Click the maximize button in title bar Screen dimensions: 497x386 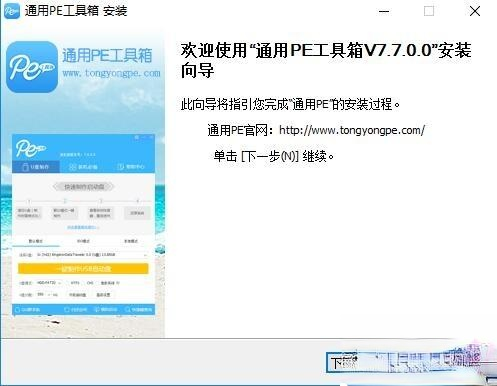pyautogui.click(x=429, y=11)
